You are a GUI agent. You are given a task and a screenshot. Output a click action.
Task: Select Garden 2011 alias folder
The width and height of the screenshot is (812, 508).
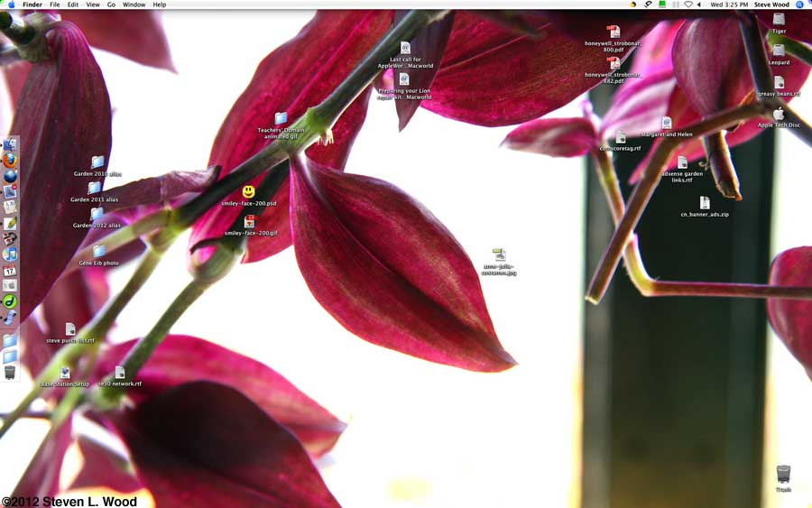click(94, 188)
